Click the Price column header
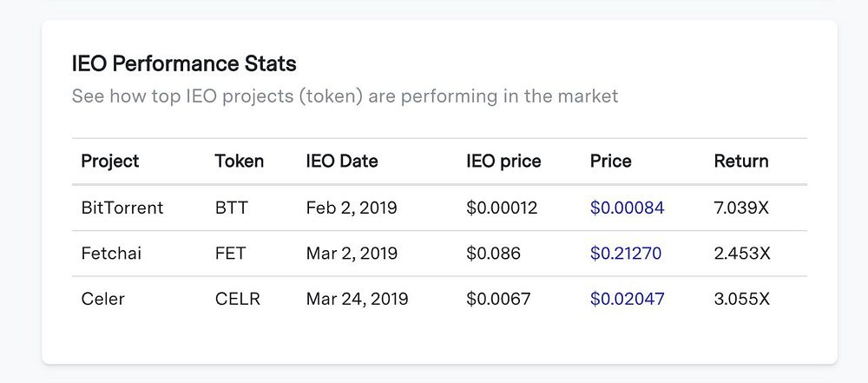 [611, 162]
